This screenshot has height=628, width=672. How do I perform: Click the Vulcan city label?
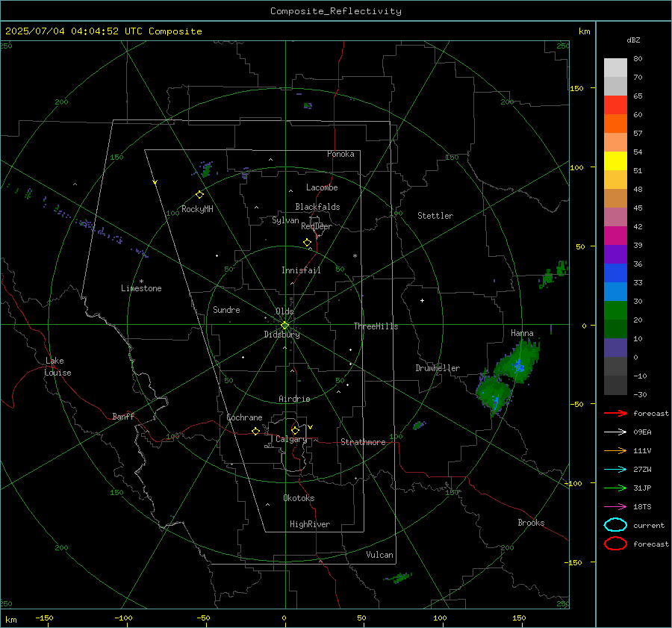click(x=379, y=555)
